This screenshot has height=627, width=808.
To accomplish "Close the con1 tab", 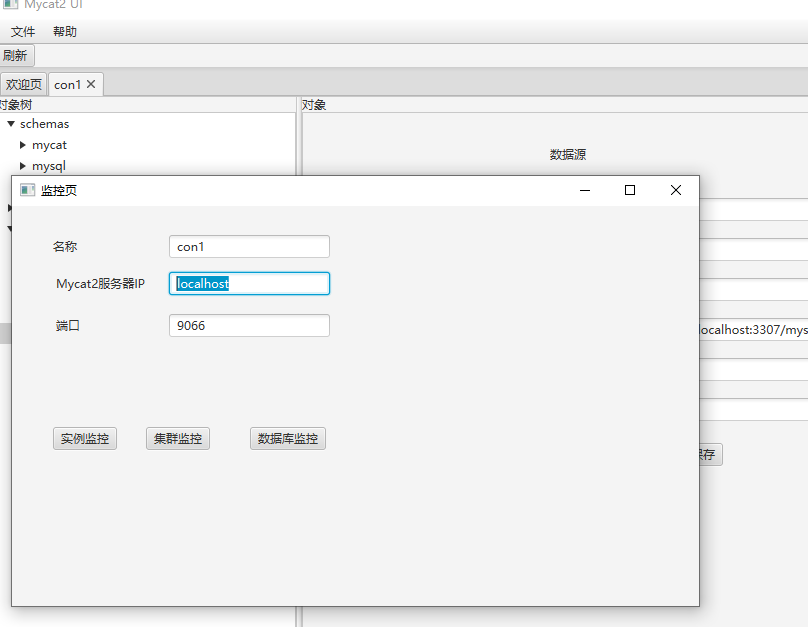I will tap(91, 84).
